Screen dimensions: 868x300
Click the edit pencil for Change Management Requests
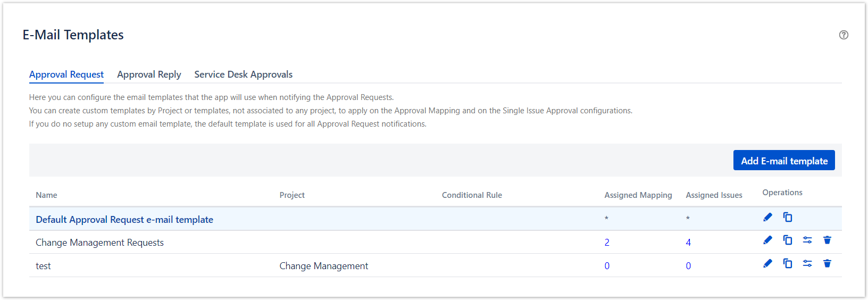point(767,240)
